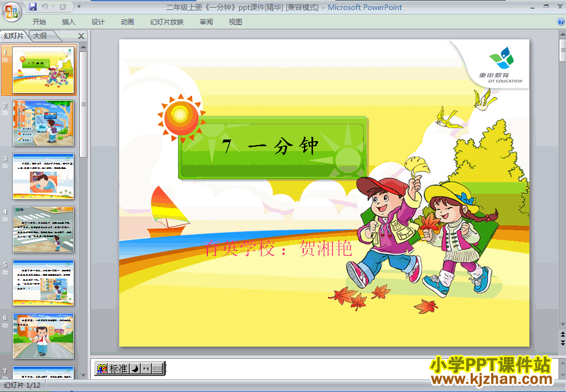The width and height of the screenshot is (566, 392).
Task: Select slide 2 thumbnail with bus
Action: click(43, 123)
